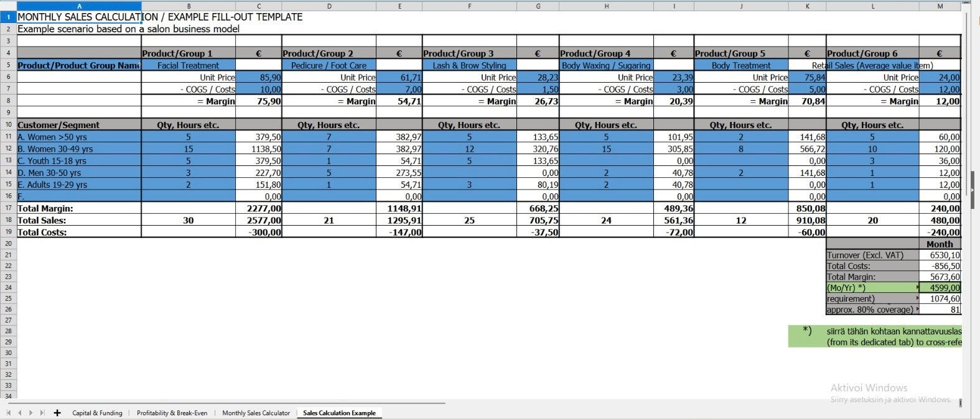Screen dimensions: 980x419
Task: Click the 'Total Sales:' label cell
Action: tap(79, 220)
